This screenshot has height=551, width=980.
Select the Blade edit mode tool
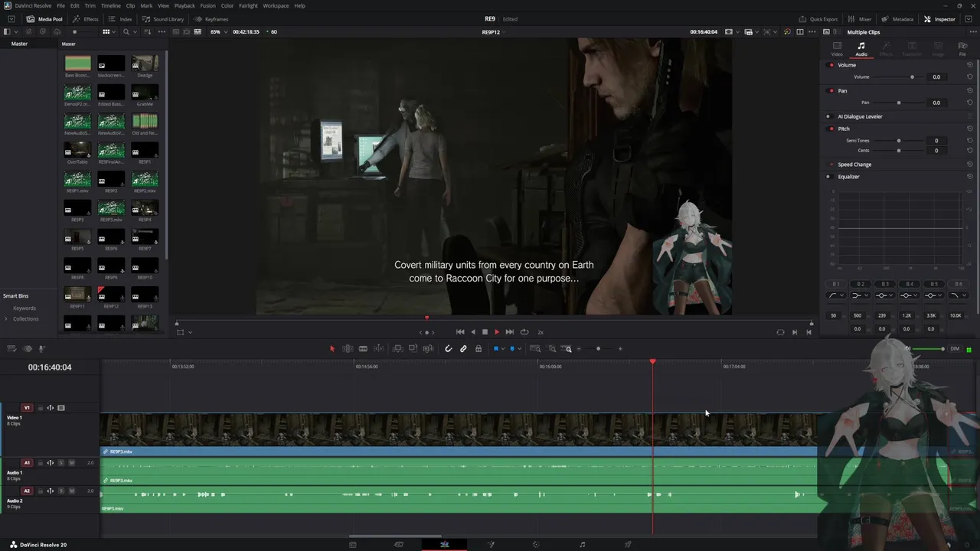tap(363, 349)
